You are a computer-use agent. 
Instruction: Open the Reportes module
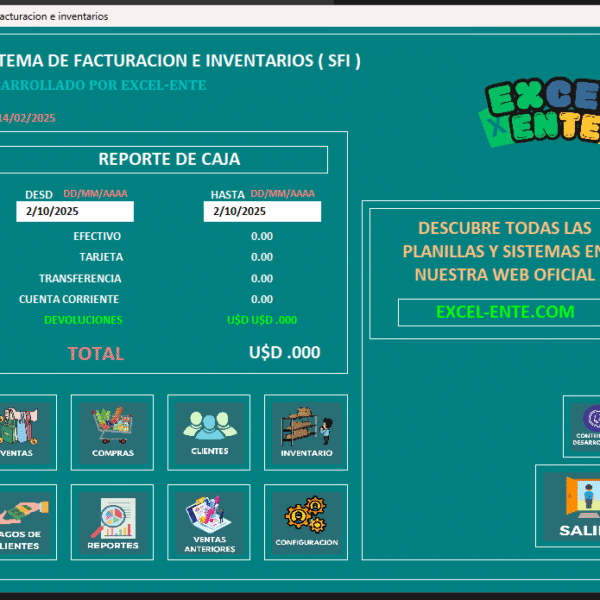(x=112, y=521)
